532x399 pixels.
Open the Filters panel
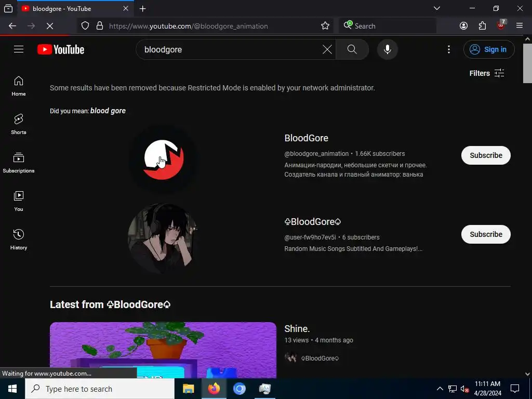[486, 73]
